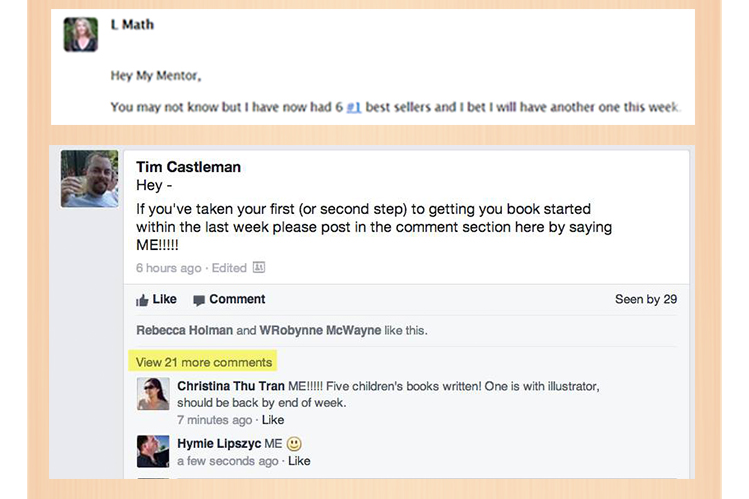
Task: Open Christina Thu Tran's name link
Action: [230, 386]
